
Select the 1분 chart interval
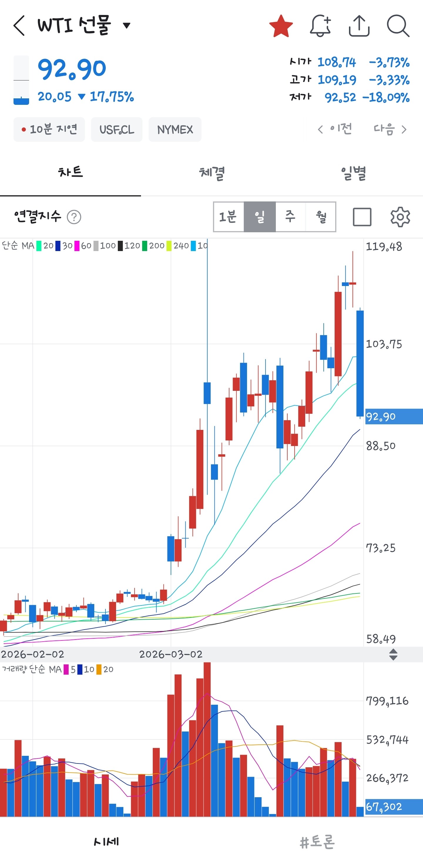[x=229, y=217]
